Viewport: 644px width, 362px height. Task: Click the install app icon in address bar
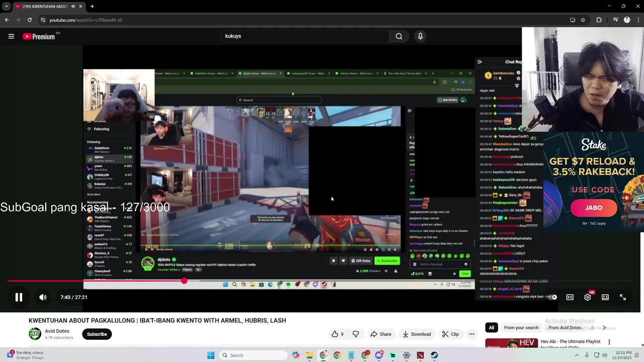573,20
